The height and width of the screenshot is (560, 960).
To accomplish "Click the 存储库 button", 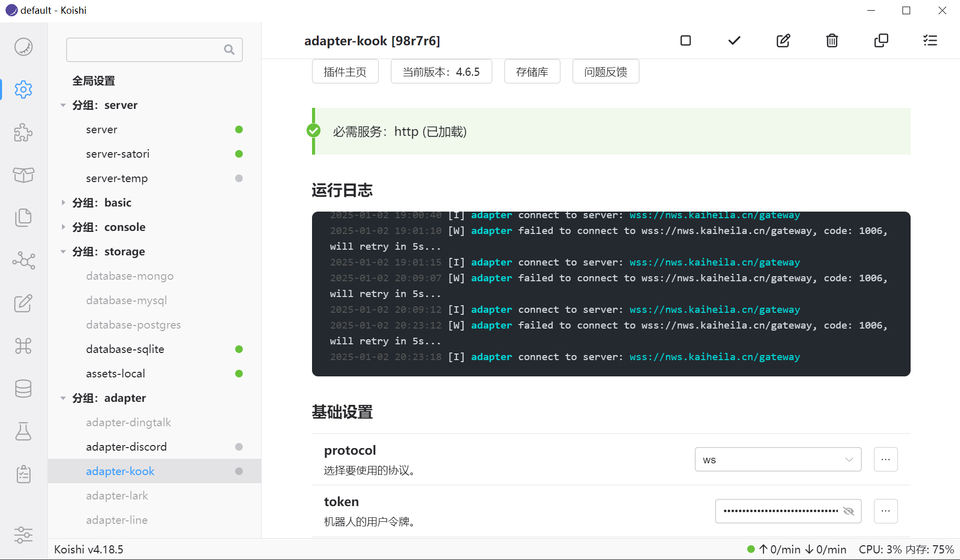I will (x=532, y=71).
